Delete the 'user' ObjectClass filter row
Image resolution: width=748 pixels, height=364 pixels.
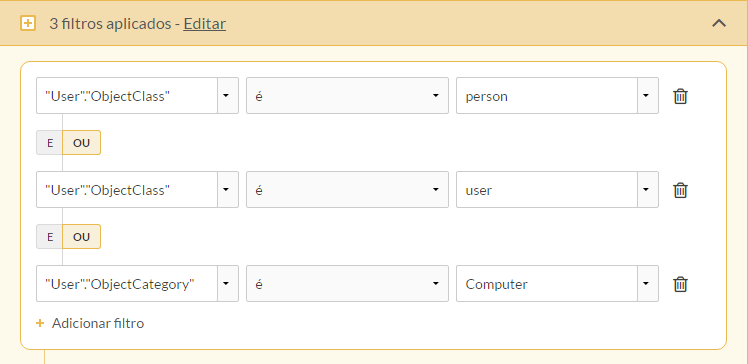click(680, 190)
